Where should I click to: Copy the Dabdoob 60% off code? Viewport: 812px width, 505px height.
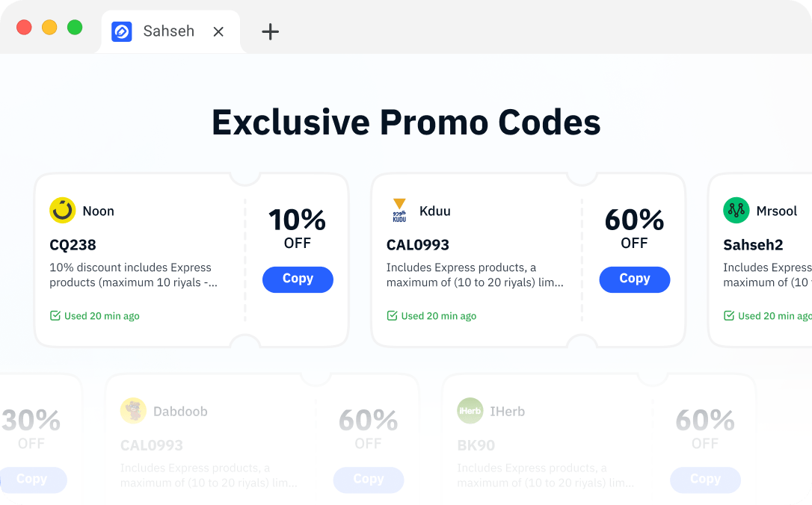[369, 480]
